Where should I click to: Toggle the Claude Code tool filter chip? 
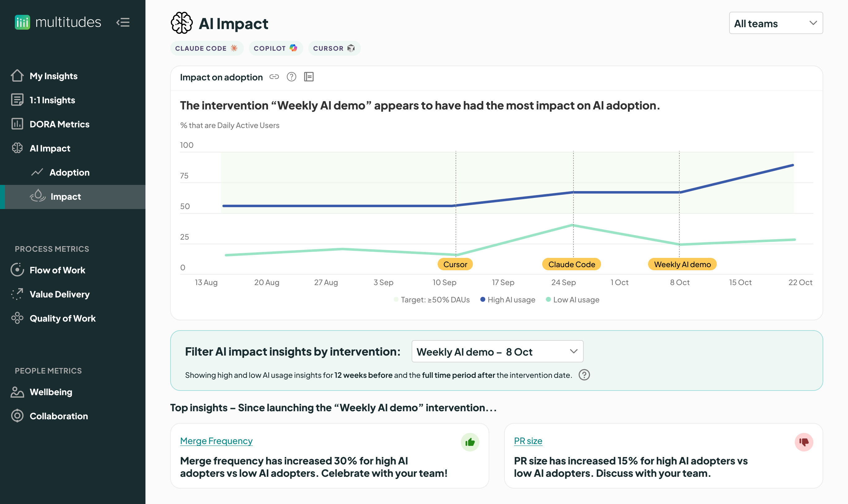pos(207,48)
